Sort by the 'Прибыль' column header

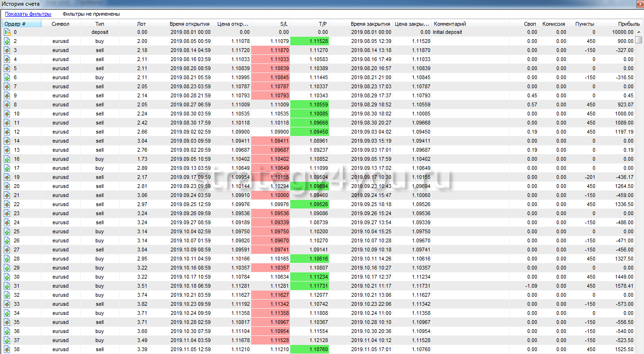(x=629, y=24)
